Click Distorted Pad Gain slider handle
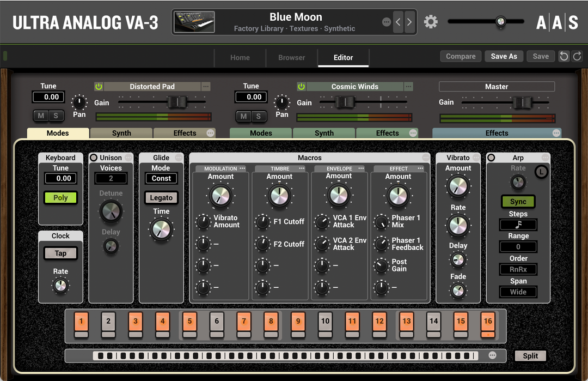Image resolution: width=588 pixels, height=381 pixels. coord(176,102)
